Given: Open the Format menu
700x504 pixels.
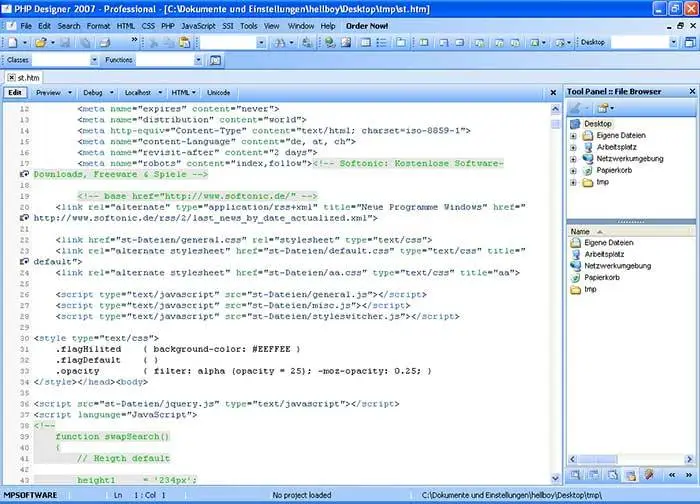Looking at the screenshot, I should click(x=98, y=26).
